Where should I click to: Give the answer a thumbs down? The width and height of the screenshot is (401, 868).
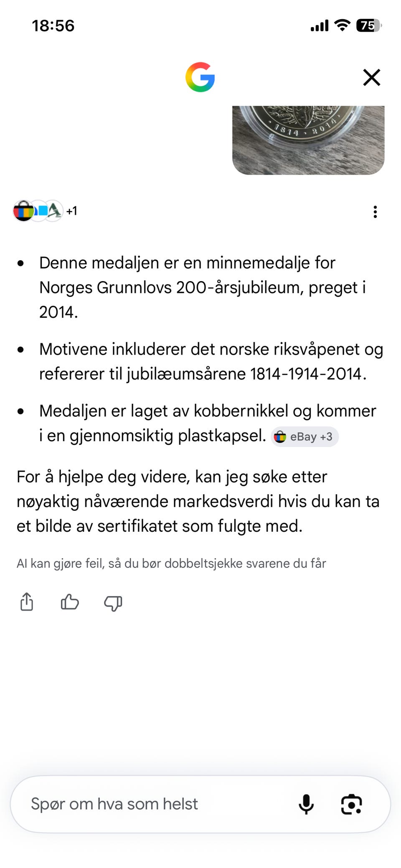pos(113,603)
